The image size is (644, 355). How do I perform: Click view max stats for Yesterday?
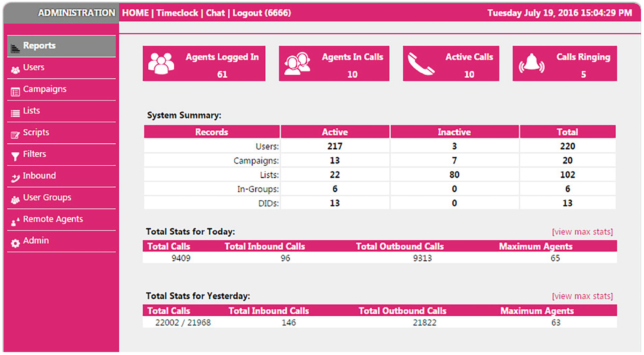[x=582, y=296]
